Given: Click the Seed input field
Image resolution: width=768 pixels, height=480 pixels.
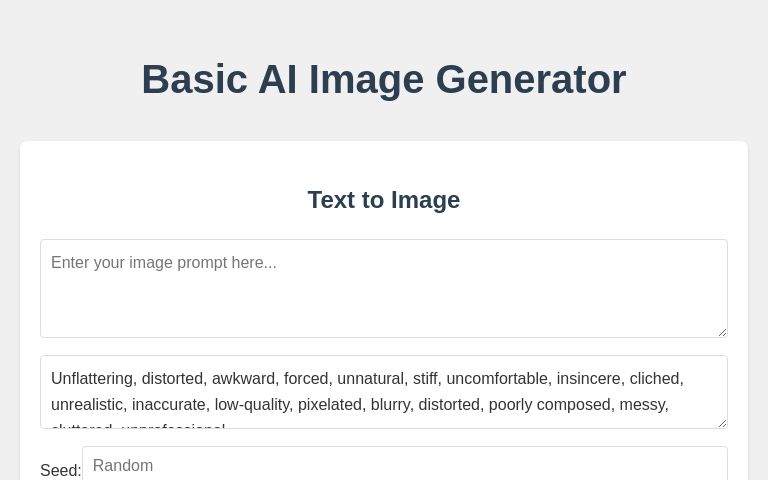Looking at the screenshot, I should coord(404,465).
